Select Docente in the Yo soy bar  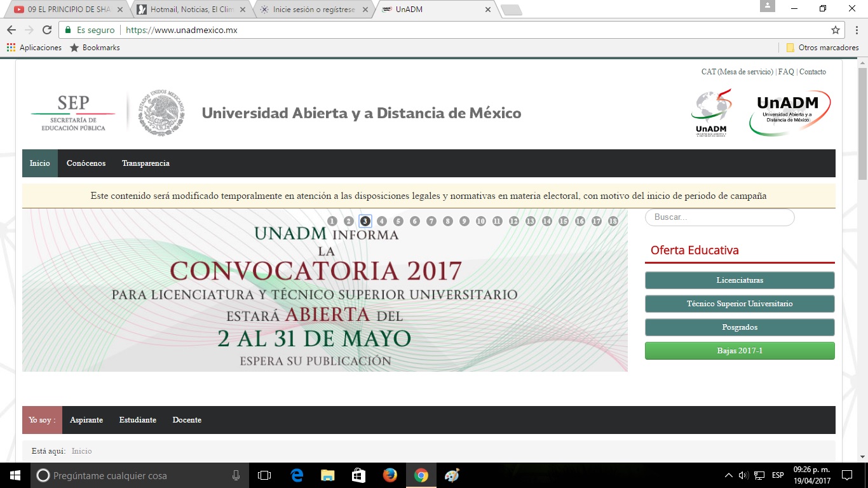point(187,420)
